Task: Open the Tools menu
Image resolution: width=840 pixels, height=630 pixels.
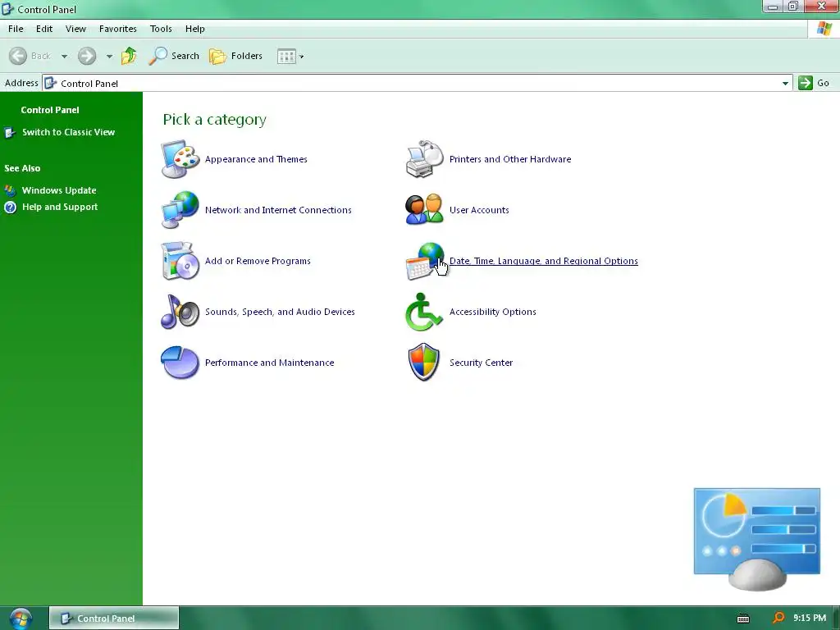Action: click(161, 29)
